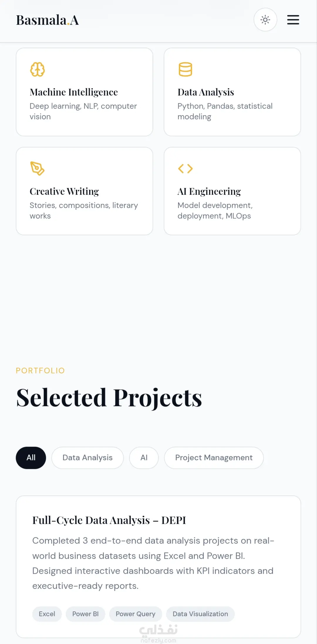Image resolution: width=317 pixels, height=644 pixels.
Task: Click the database icon in Data Analysis card
Action: point(186,69)
